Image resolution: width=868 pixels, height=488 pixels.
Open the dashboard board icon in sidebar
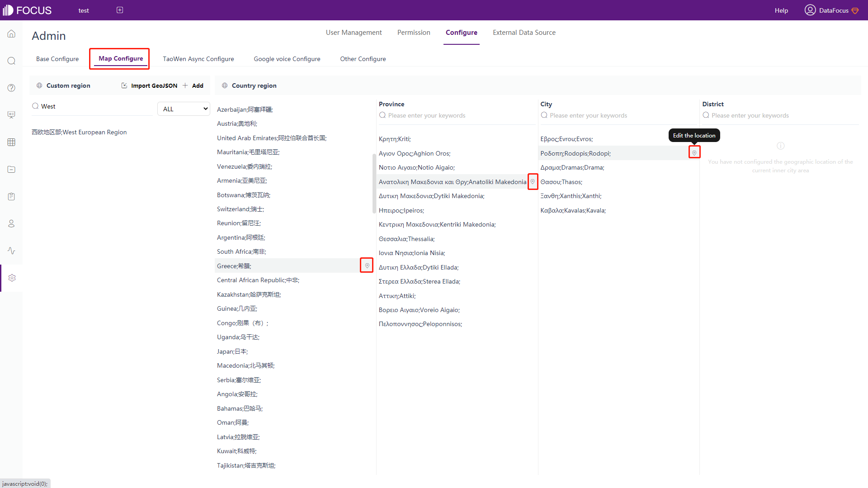pyautogui.click(x=11, y=115)
